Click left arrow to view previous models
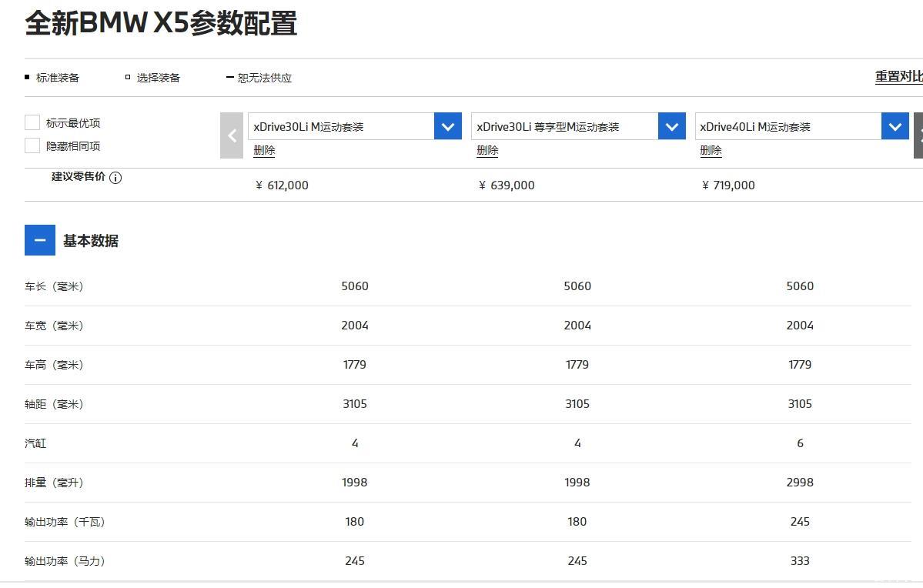This screenshot has height=588, width=923. coord(232,135)
